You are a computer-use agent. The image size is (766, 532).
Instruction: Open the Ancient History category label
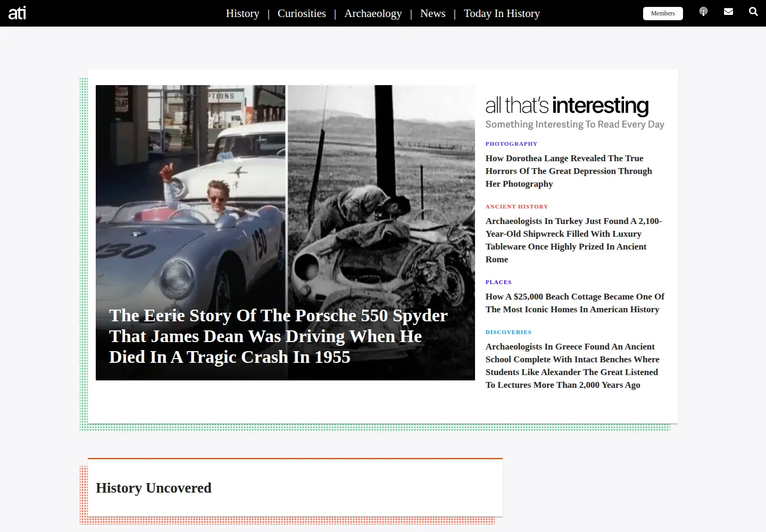pyautogui.click(x=517, y=206)
